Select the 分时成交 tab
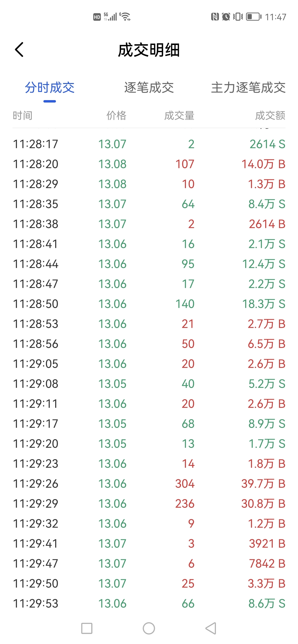The image size is (298, 644). point(50,88)
